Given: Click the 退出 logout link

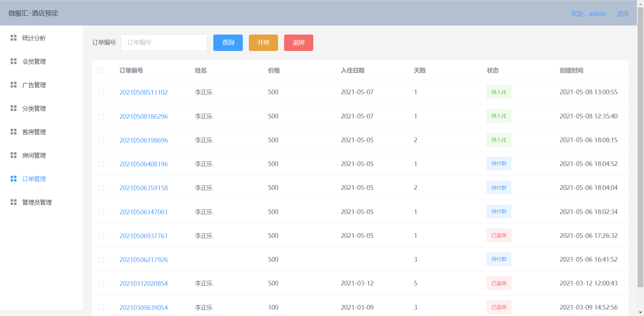Looking at the screenshot, I should coord(623,14).
